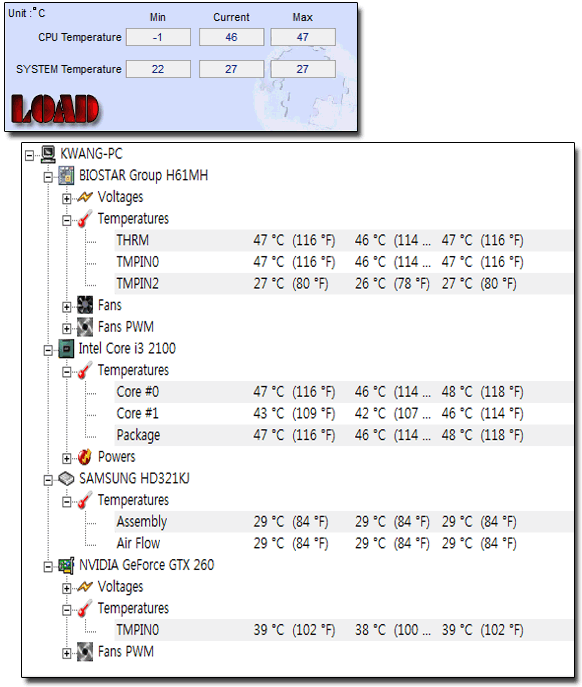This screenshot has width=582, height=687.
Task: Click the Max column header
Action: pos(303,17)
